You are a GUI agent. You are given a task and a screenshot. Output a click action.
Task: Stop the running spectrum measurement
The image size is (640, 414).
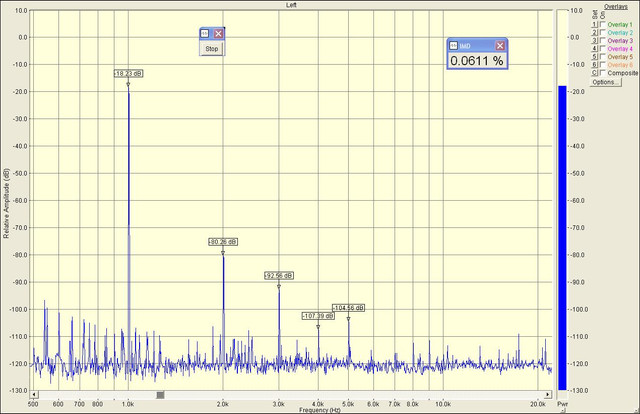[211, 49]
